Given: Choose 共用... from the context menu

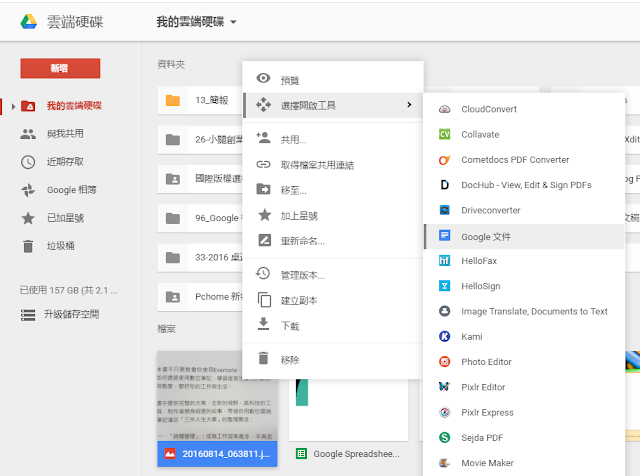Looking at the screenshot, I should tap(333, 140).
